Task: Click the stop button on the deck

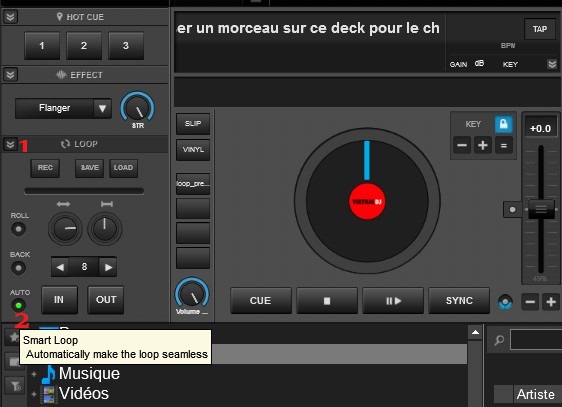Action: click(327, 301)
